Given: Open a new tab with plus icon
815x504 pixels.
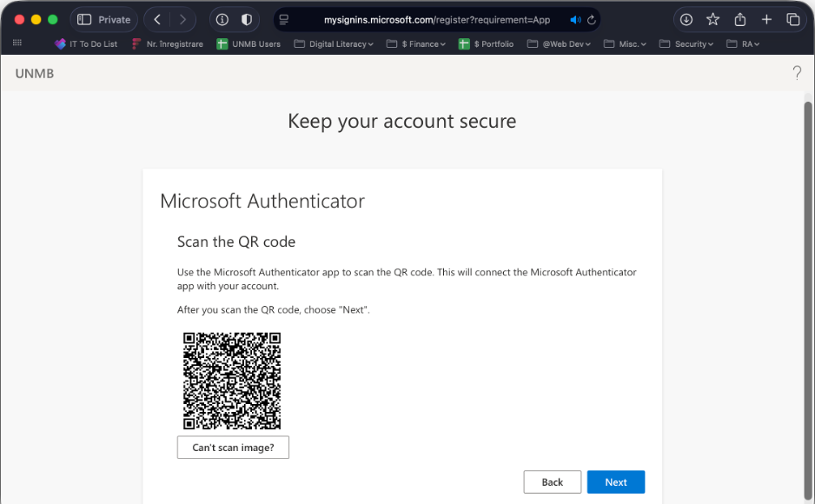Looking at the screenshot, I should [x=766, y=19].
